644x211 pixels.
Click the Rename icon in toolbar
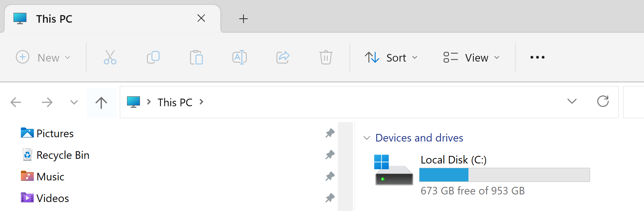(x=240, y=57)
